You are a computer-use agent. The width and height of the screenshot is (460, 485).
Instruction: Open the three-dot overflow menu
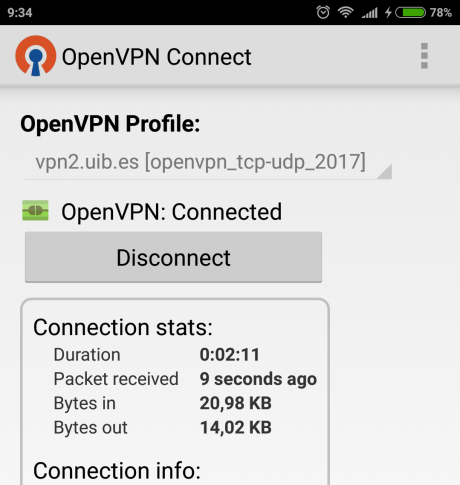coord(424,56)
